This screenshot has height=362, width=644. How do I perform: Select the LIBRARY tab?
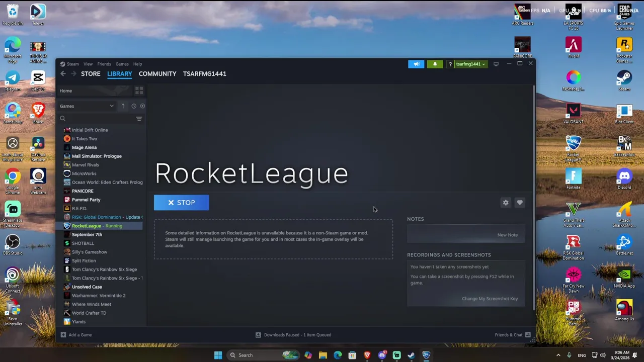coord(119,74)
